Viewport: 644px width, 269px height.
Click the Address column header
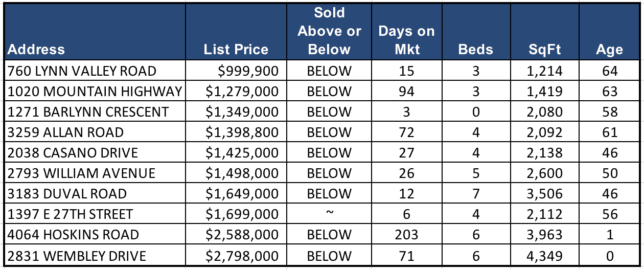[37, 50]
